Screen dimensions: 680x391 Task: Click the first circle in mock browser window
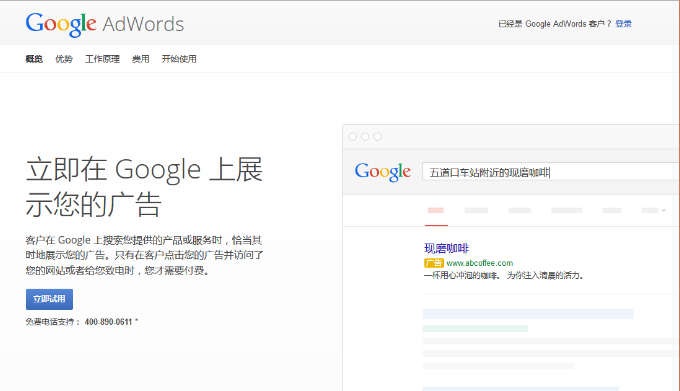[353, 137]
